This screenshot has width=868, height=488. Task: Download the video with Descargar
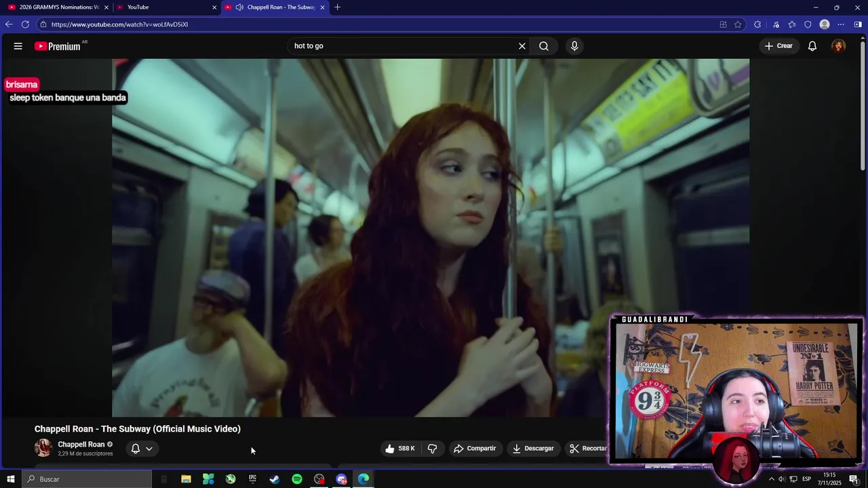pos(533,449)
